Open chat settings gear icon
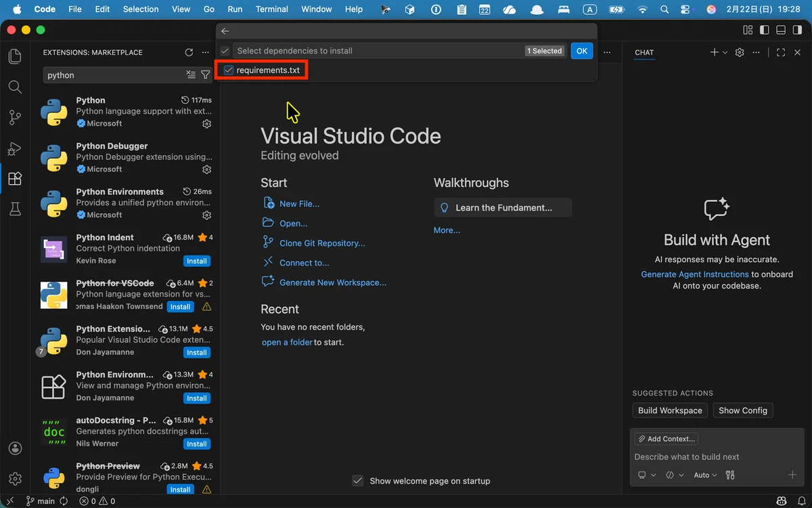The image size is (812, 508). point(740,52)
